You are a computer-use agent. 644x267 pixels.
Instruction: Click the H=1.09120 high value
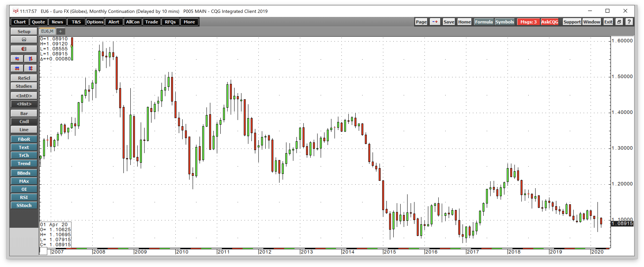coord(54,44)
